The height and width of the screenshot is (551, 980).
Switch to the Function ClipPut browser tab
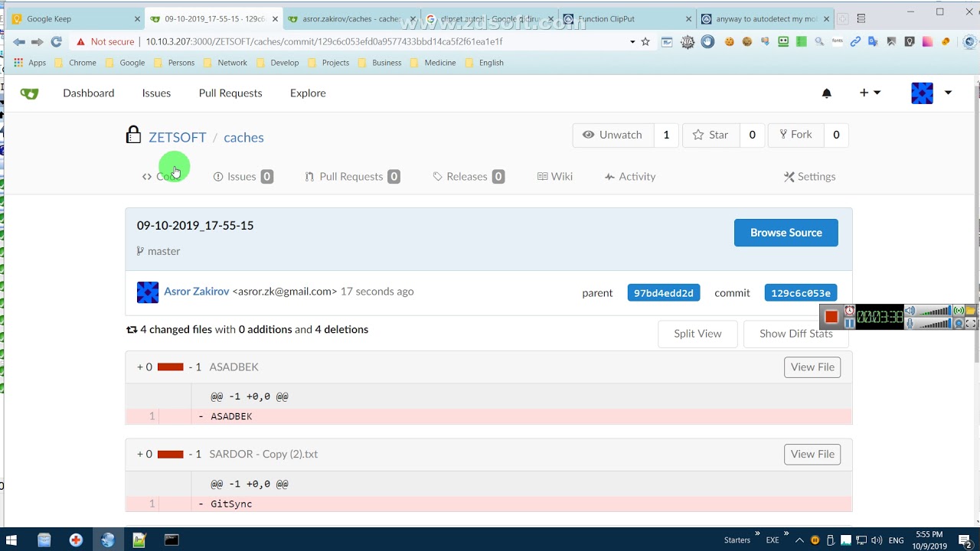pyautogui.click(x=626, y=18)
